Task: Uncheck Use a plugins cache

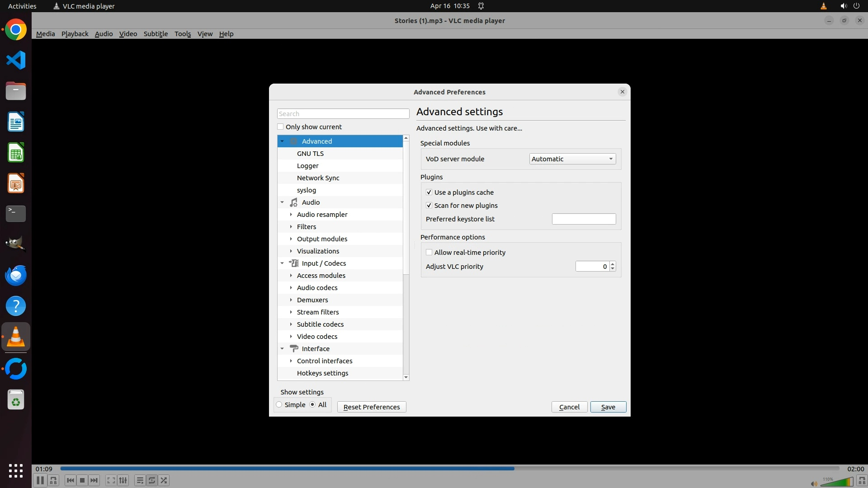Action: pos(429,192)
